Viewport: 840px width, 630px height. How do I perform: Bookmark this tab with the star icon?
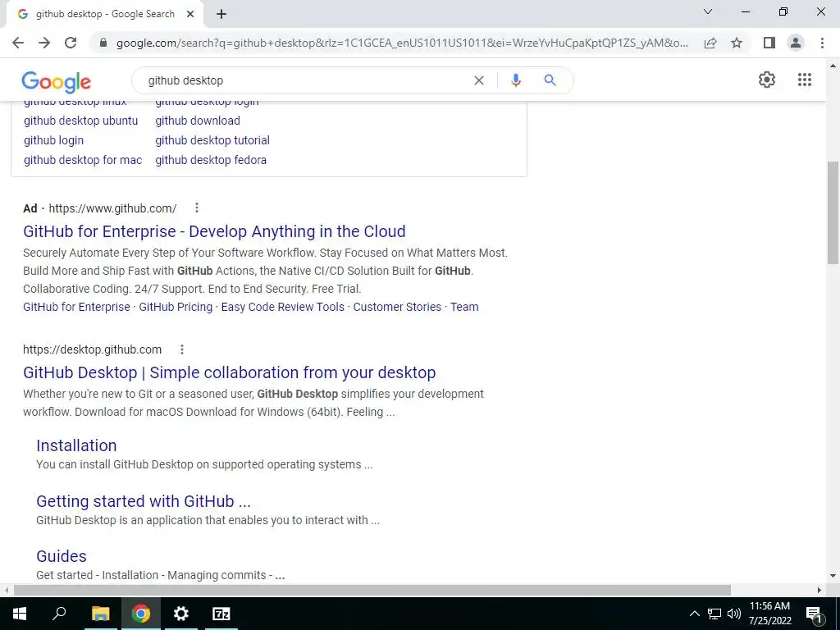737,43
